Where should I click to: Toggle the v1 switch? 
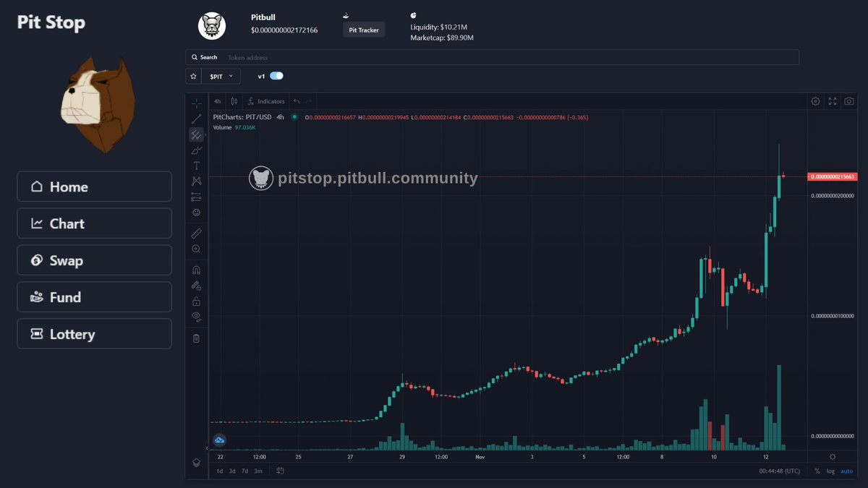click(x=276, y=75)
